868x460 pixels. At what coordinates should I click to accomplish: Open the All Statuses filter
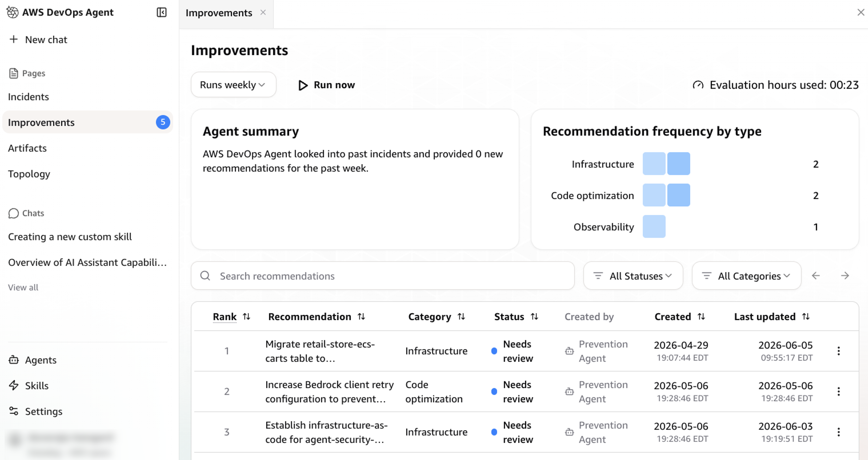633,276
